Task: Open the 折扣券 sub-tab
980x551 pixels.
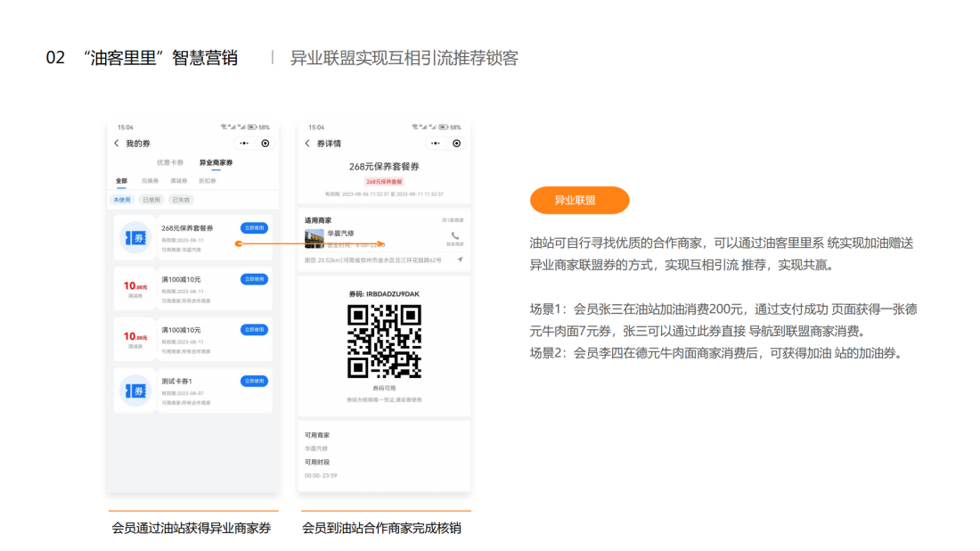Action: [207, 181]
